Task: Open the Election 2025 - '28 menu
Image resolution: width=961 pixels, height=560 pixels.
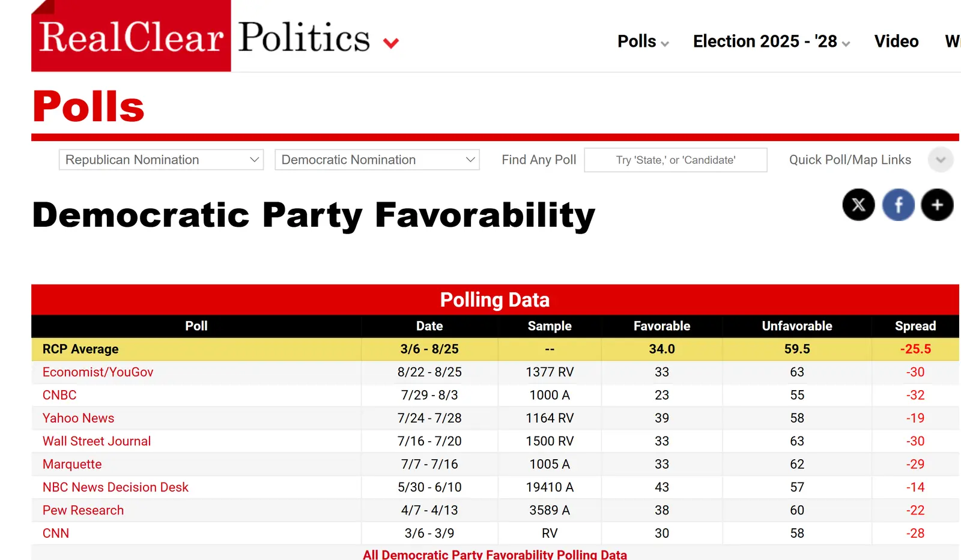Action: point(771,41)
